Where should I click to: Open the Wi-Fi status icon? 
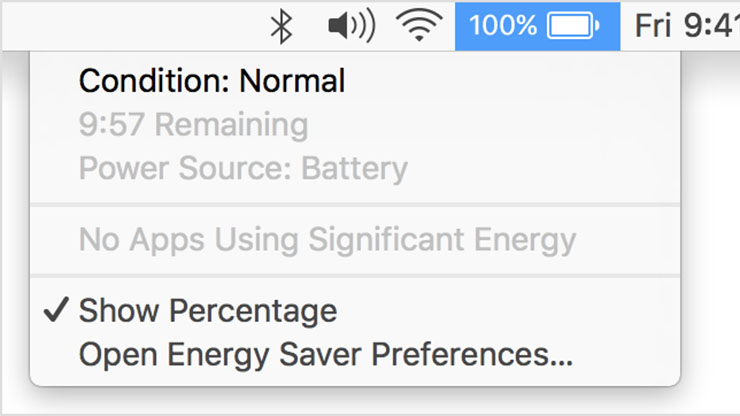coord(420,26)
